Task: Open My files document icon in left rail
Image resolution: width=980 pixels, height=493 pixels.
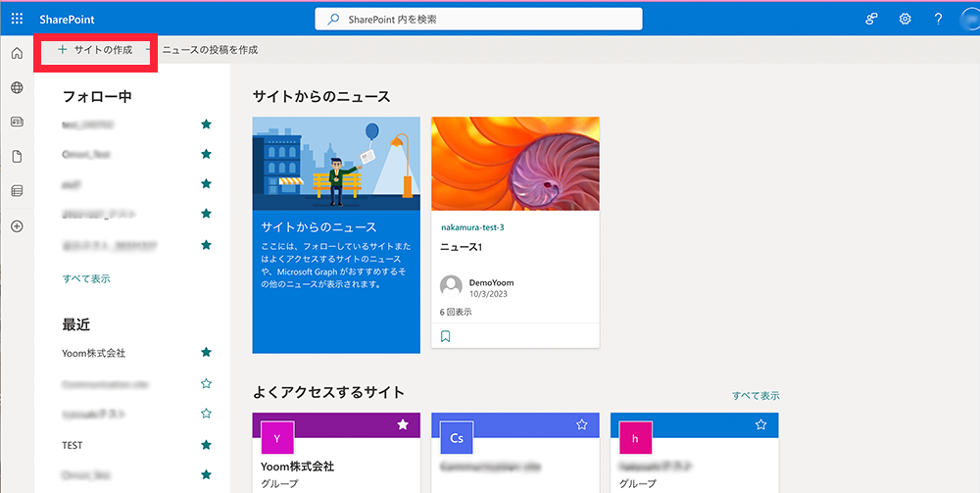Action: point(17,156)
